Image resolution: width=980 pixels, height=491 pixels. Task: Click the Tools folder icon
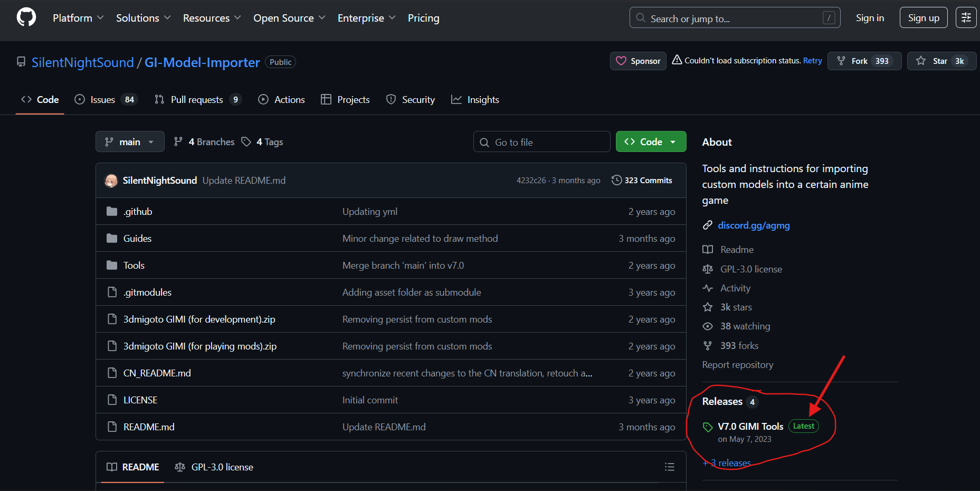pos(112,265)
